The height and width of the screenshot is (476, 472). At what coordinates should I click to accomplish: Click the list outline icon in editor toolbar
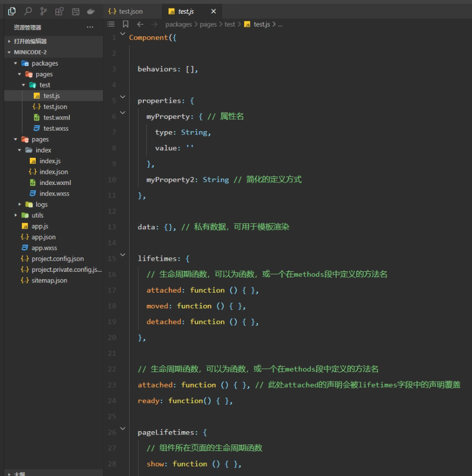pos(111,25)
